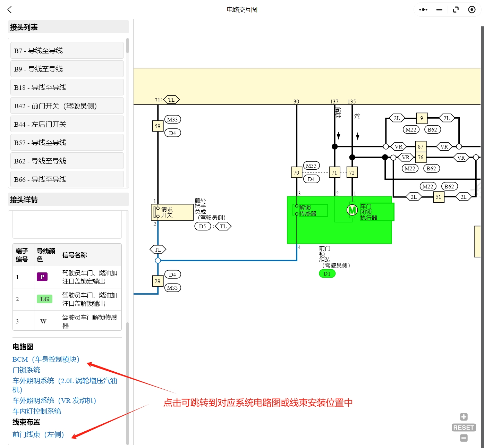Click the zoom-out minus icon on the diagram

coord(464,438)
